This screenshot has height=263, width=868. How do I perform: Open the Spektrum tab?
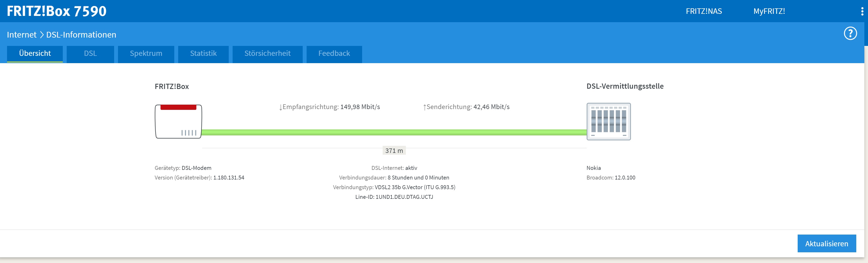pos(146,54)
